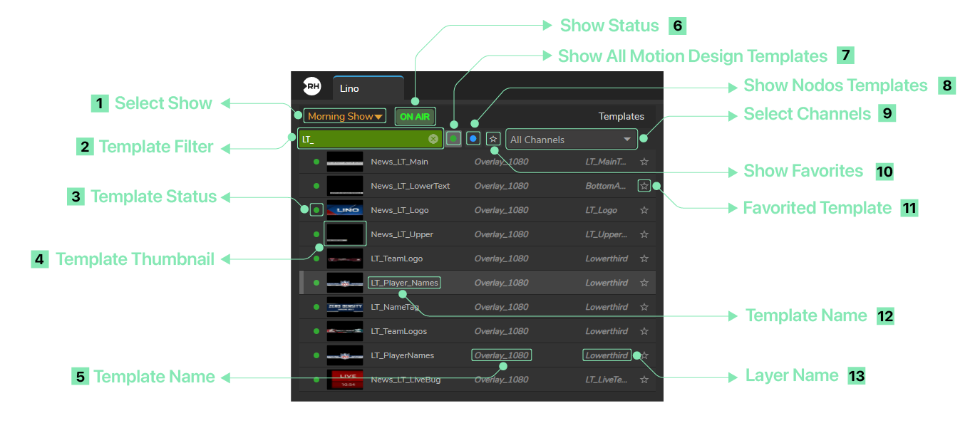Toggle Show Nodos Templates blue dot
Image resolution: width=980 pixels, height=428 pixels.
tap(473, 139)
